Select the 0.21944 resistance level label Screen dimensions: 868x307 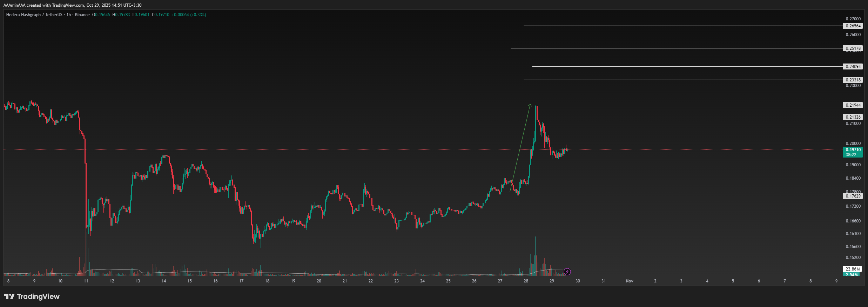(853, 105)
